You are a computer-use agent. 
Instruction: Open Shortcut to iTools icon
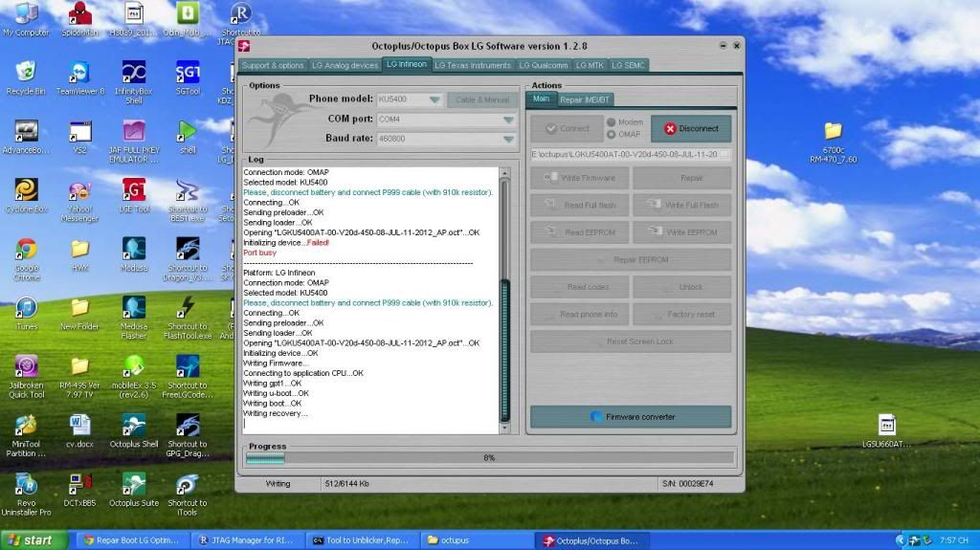(x=188, y=494)
